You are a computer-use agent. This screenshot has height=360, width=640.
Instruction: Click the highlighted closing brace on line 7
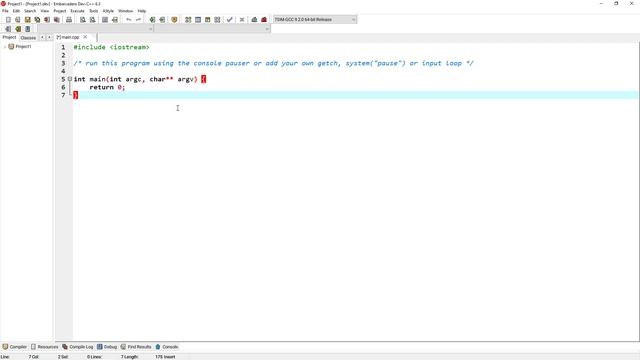pos(76,95)
